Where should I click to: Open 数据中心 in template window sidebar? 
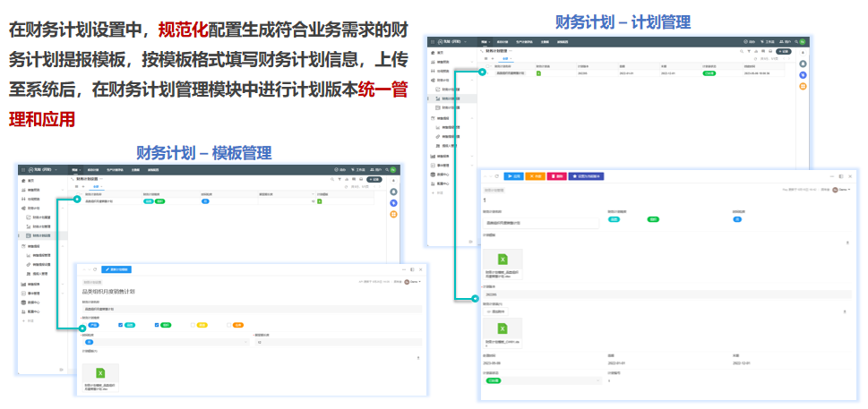(31, 302)
